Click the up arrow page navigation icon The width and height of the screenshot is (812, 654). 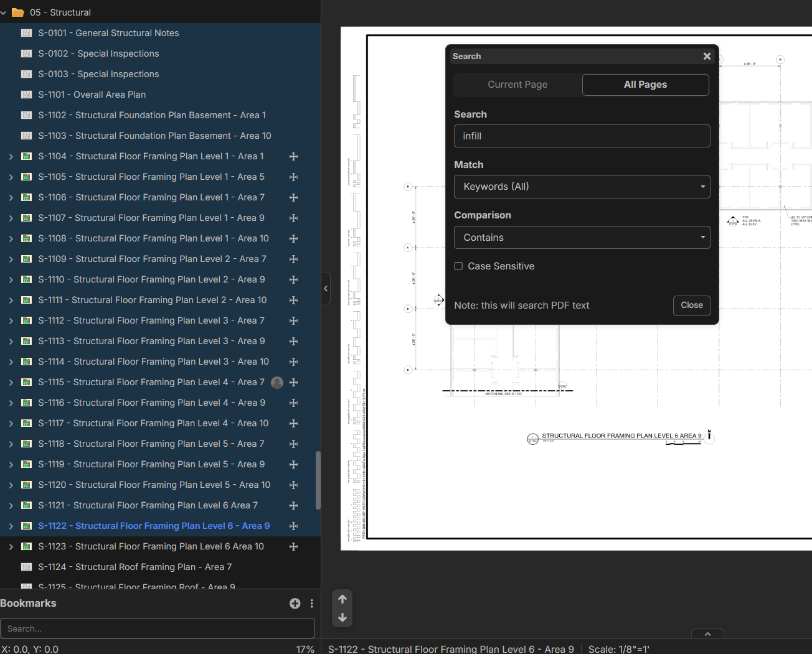pyautogui.click(x=342, y=599)
